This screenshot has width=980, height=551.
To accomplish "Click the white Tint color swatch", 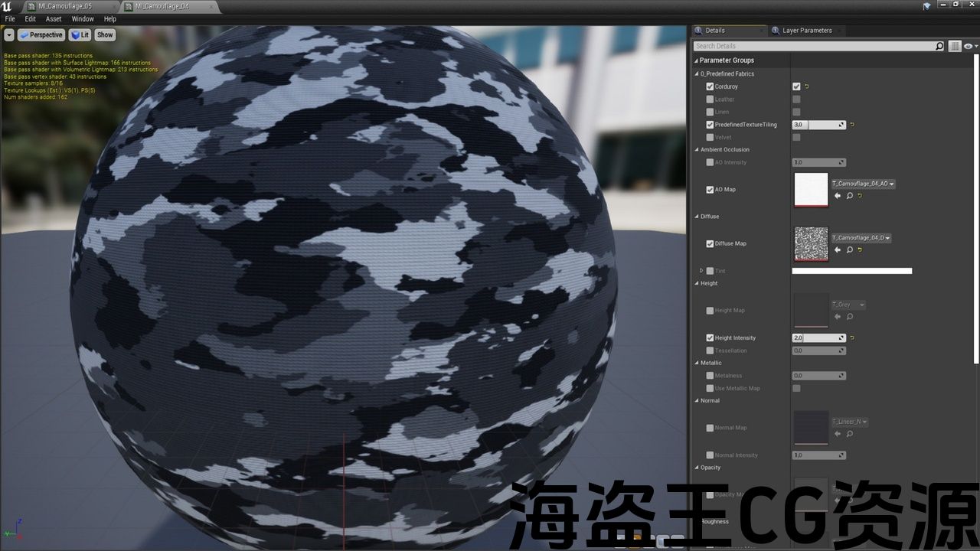I will [x=851, y=271].
